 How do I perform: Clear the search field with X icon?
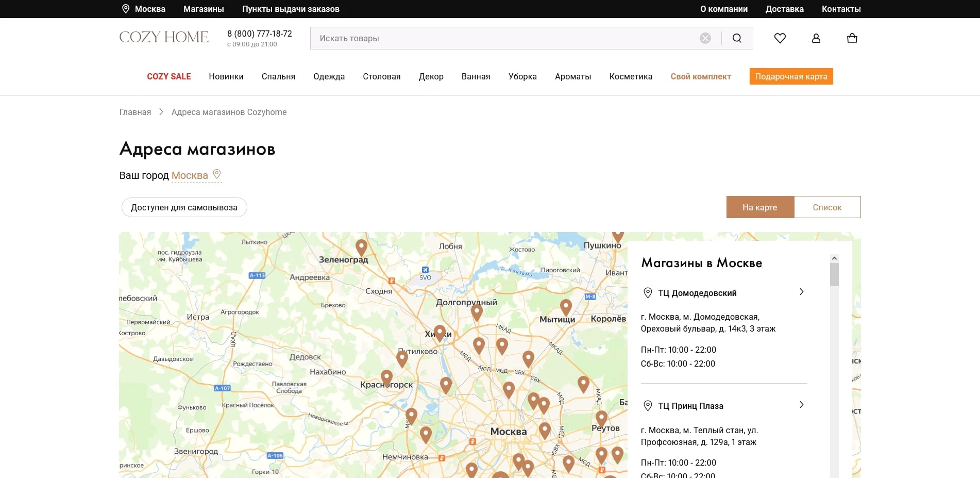(x=705, y=38)
